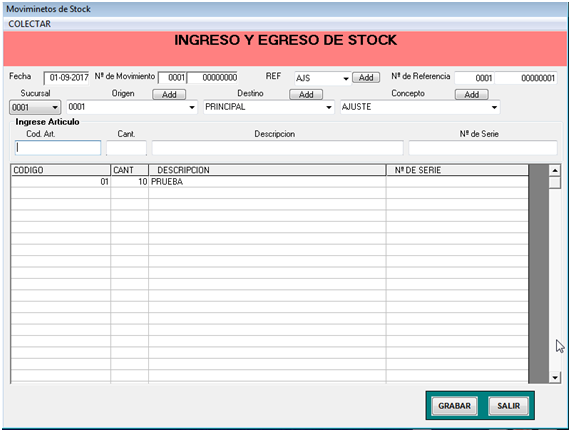Image resolution: width=571 pixels, height=432 pixels.
Task: Click the Descripcion input field
Action: [x=277, y=148]
